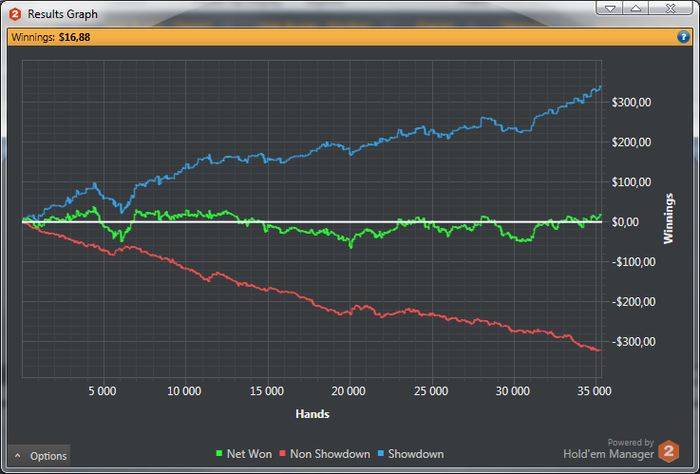Click the -$200,00 axis label
The height and width of the screenshot is (474, 700).
point(633,302)
